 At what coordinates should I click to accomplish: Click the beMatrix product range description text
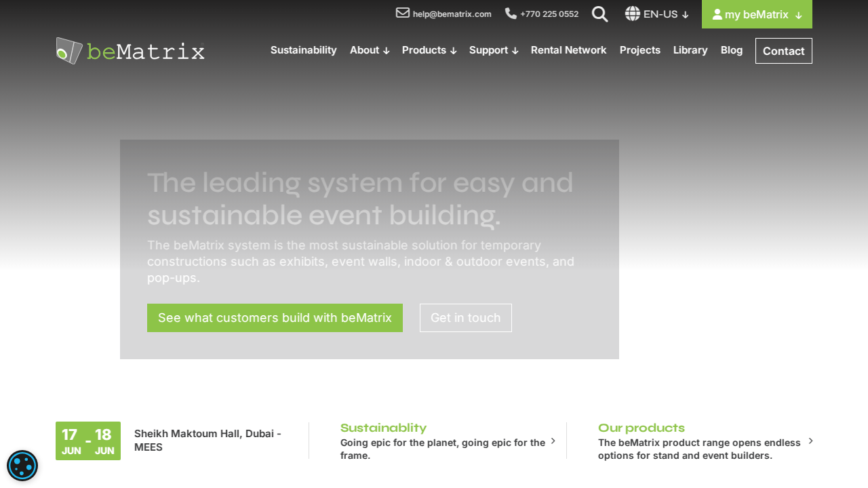click(699, 449)
